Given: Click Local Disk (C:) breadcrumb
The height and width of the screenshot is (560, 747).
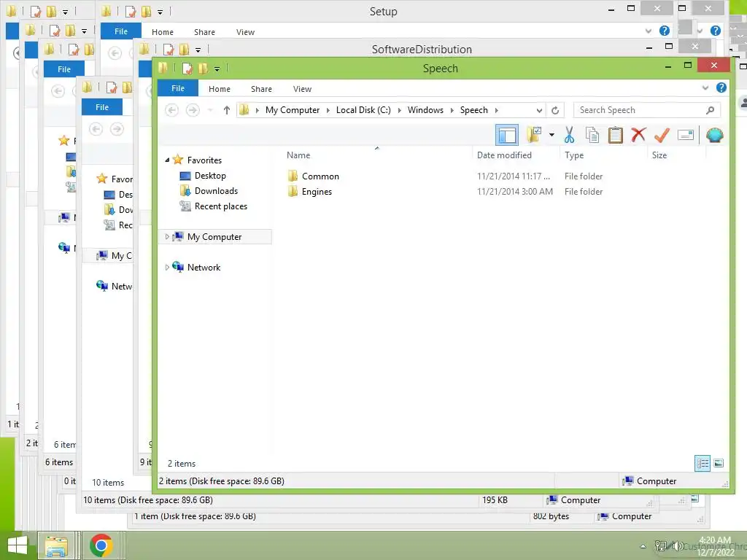Looking at the screenshot, I should tap(363, 110).
